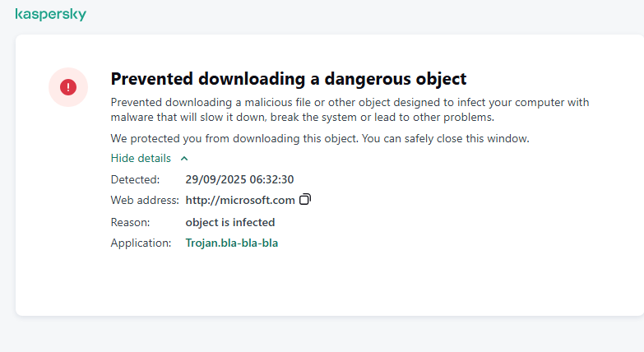Click gray page background beside Kaspersky logo
The width and height of the screenshot is (644, 352).
pos(329,15)
